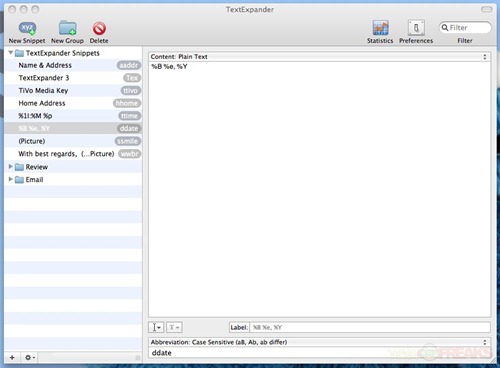Select the %1I:%M %p time snippet
Image resolution: width=500 pixels, height=368 pixels.
click(73, 116)
